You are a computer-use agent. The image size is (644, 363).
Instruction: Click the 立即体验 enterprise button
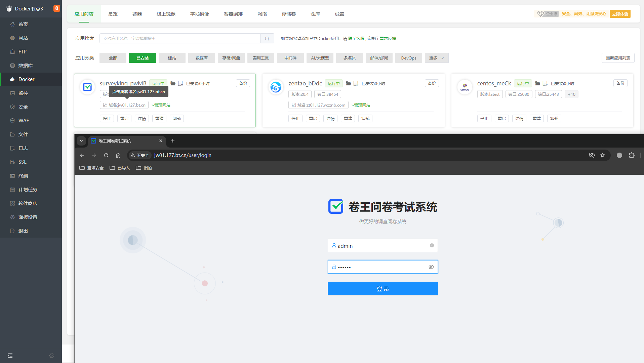point(620,14)
